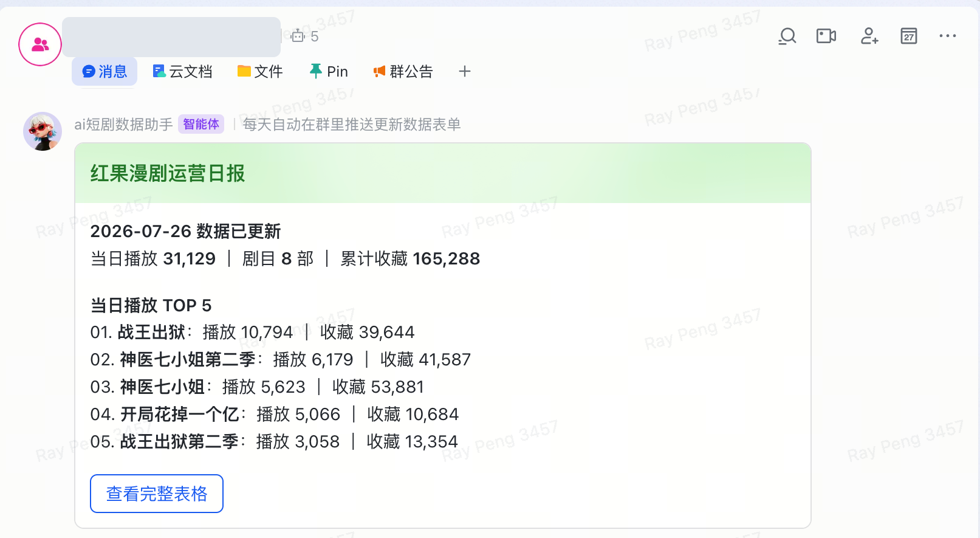Click the 查看完整表格 button

coord(157,494)
